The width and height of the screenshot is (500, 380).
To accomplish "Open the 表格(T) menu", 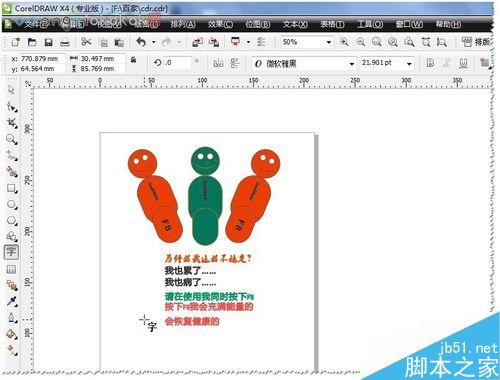I will (332, 24).
